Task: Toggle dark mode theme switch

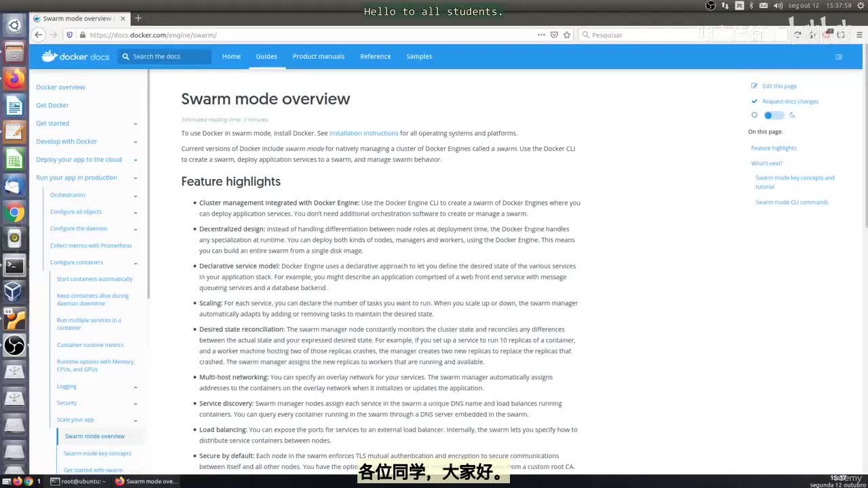Action: (x=773, y=115)
